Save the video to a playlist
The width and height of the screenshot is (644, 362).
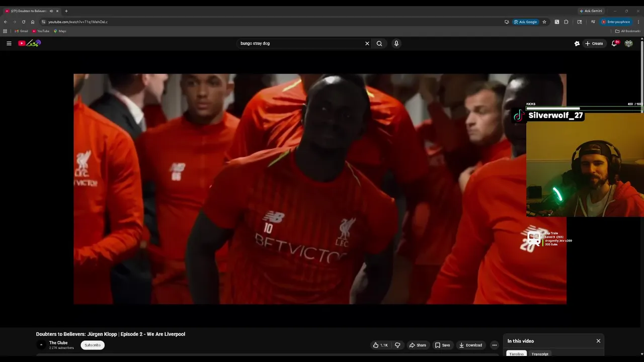pyautogui.click(x=442, y=345)
